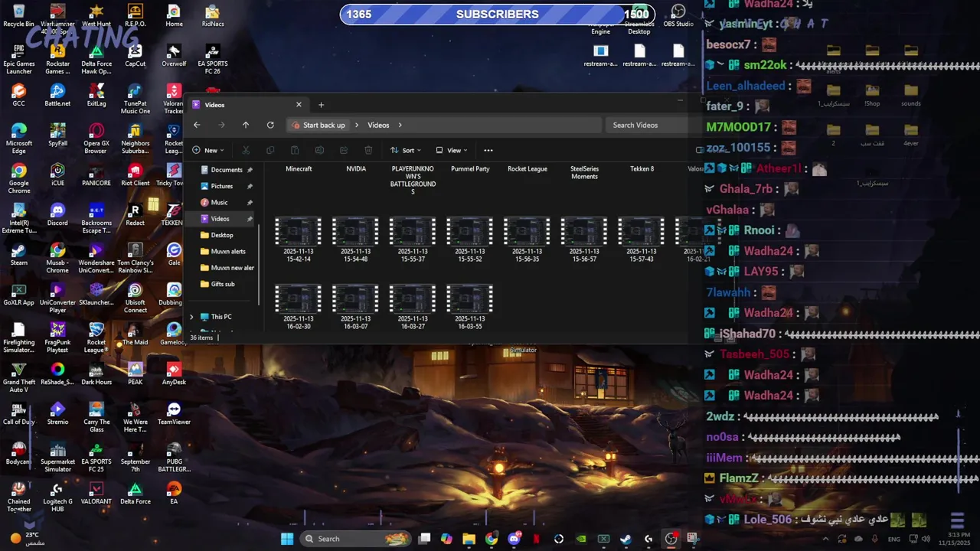Expand the This PC tree node
Viewport: 980px width, 551px height.
(x=192, y=317)
